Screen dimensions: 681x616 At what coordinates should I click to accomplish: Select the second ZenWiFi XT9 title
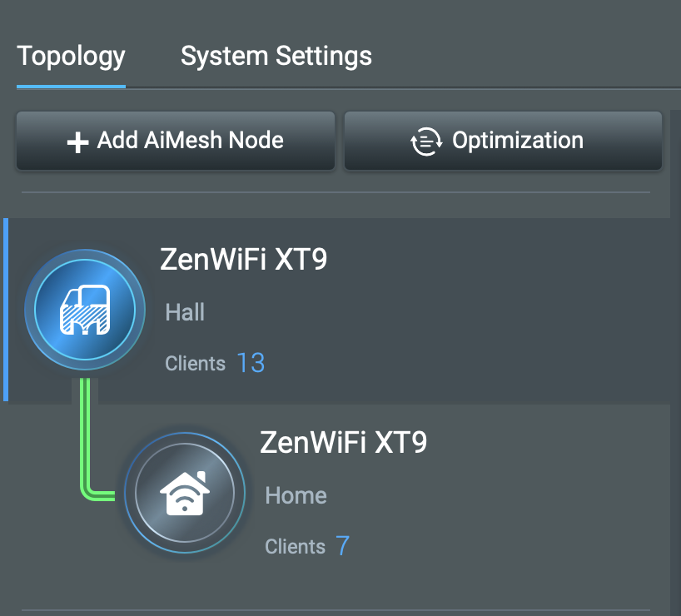pos(343,443)
